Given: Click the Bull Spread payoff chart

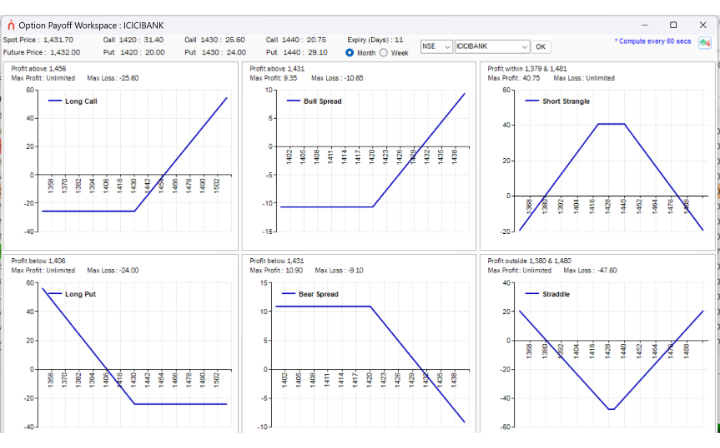Looking at the screenshot, I should click(359, 156).
